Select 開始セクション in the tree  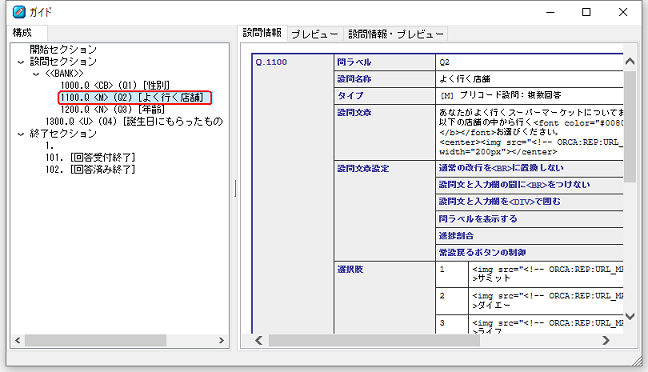click(x=63, y=50)
